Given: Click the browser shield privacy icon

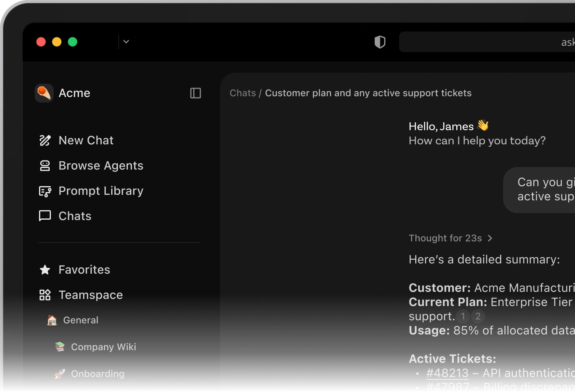Looking at the screenshot, I should (x=380, y=42).
